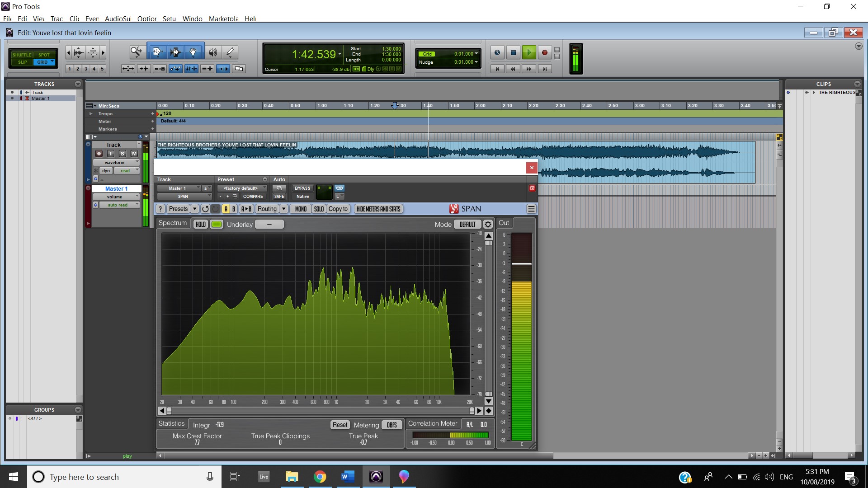Open the Underlay dropdown selector
This screenshot has width=868, height=488.
[269, 225]
